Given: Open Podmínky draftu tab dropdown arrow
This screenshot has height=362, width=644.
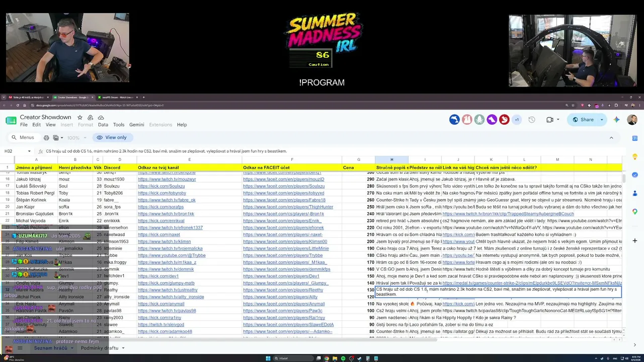Looking at the screenshot, I should coord(123,348).
